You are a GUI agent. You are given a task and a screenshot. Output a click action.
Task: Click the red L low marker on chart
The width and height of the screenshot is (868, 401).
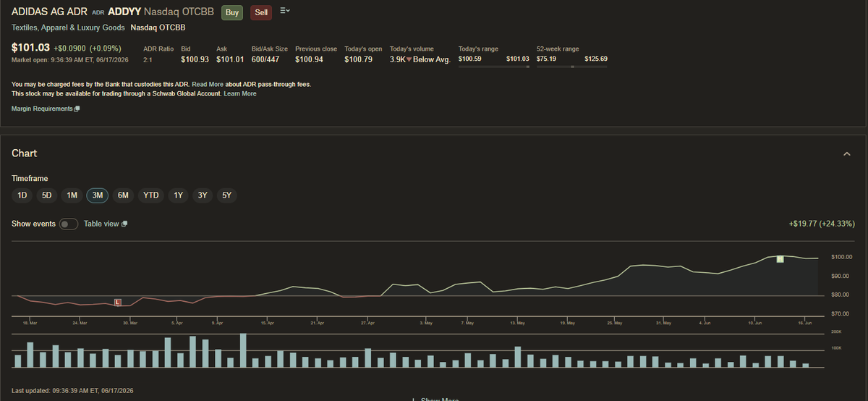[118, 301]
